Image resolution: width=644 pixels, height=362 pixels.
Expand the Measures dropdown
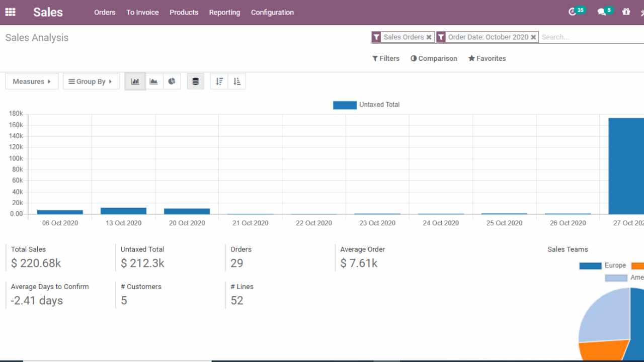click(32, 81)
